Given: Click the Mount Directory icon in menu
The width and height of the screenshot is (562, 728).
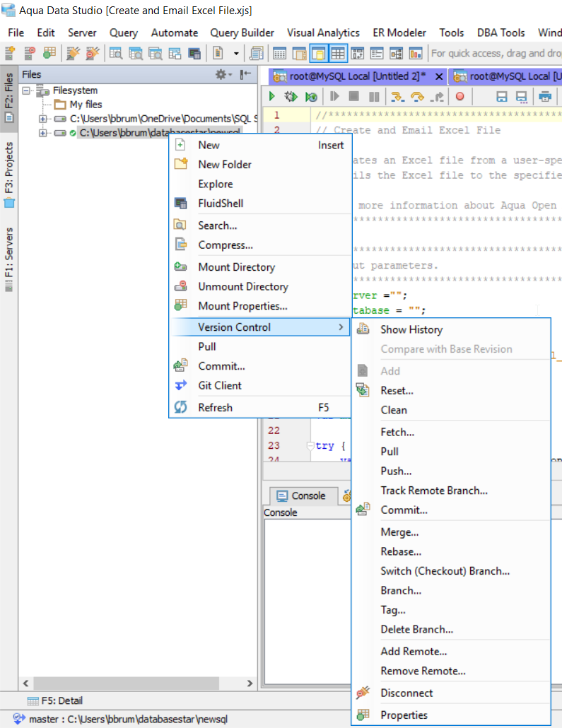Looking at the screenshot, I should 182,267.
